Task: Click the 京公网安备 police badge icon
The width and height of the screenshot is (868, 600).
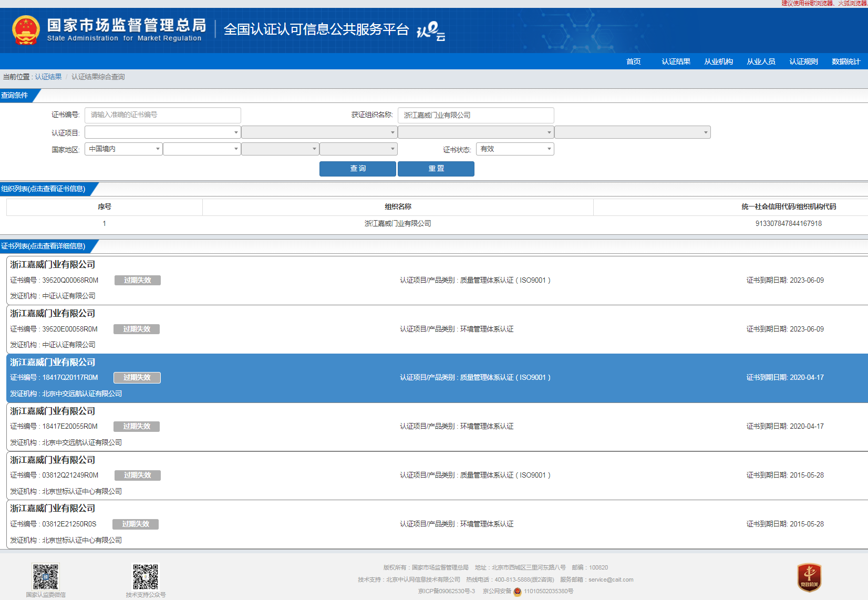Action: [518, 592]
